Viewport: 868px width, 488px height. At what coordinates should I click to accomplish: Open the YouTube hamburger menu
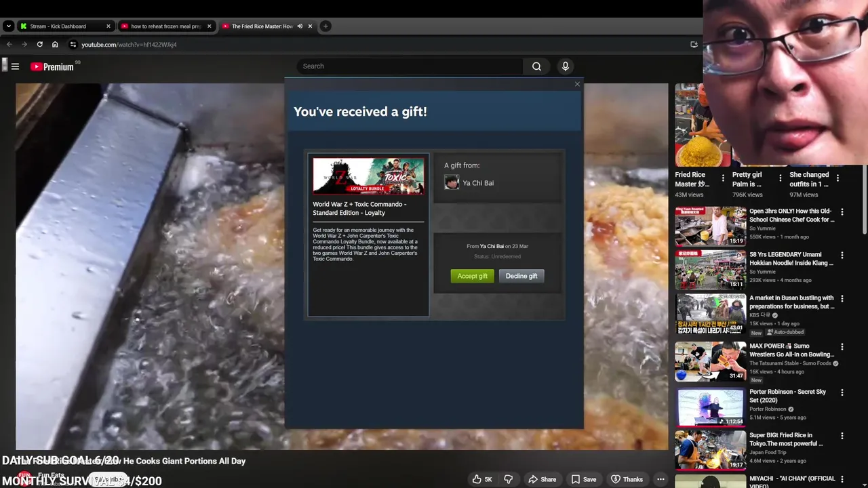pos(15,66)
